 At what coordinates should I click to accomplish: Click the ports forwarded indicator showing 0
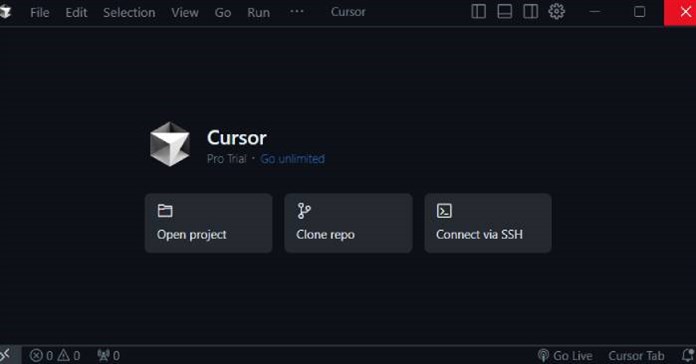point(109,356)
